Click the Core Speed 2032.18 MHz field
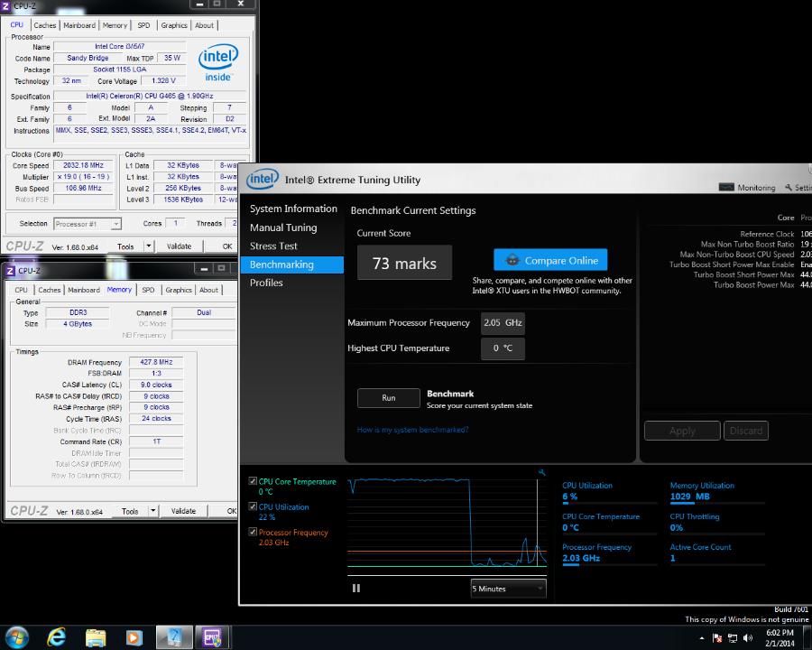 tap(83, 165)
